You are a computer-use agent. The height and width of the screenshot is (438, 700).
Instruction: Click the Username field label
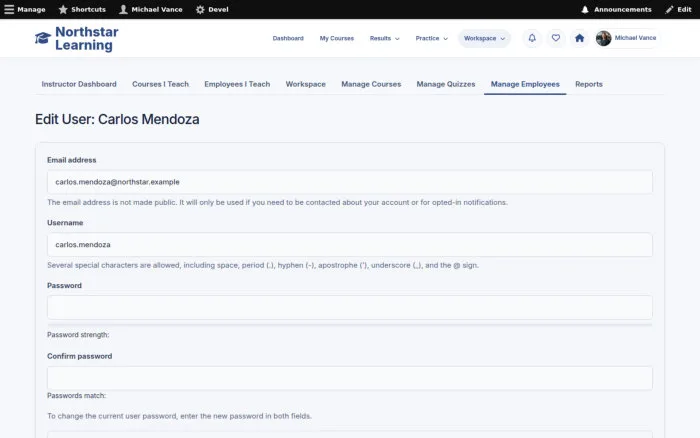(x=65, y=222)
